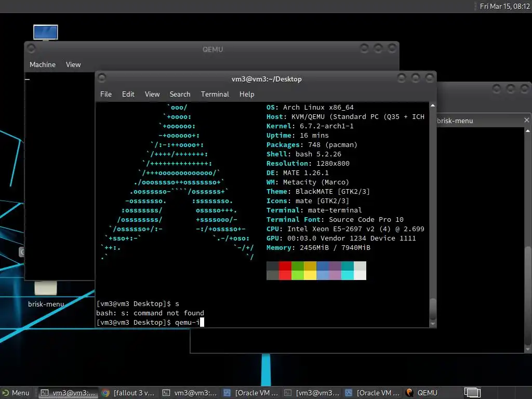Click the QEMU window title bar
This screenshot has width=532, height=399.
coord(212,49)
